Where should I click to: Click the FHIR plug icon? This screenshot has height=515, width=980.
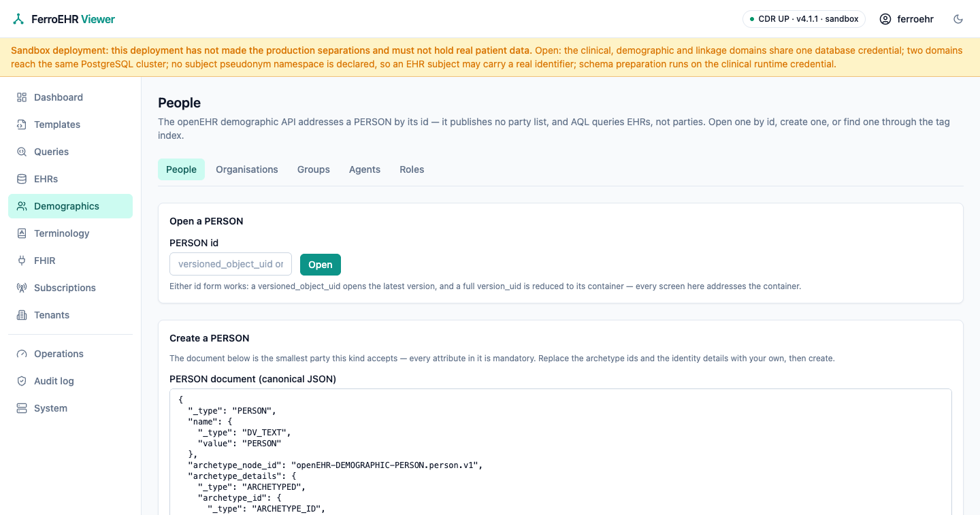22,261
